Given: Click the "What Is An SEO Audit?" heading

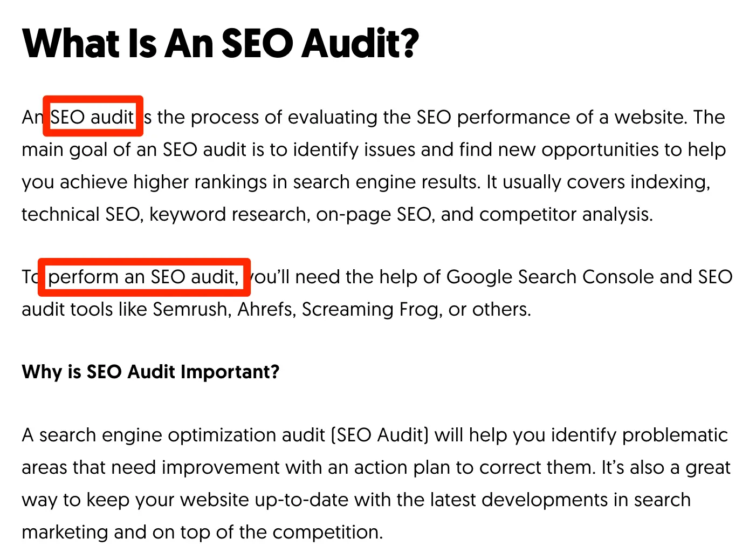Looking at the screenshot, I should (220, 43).
